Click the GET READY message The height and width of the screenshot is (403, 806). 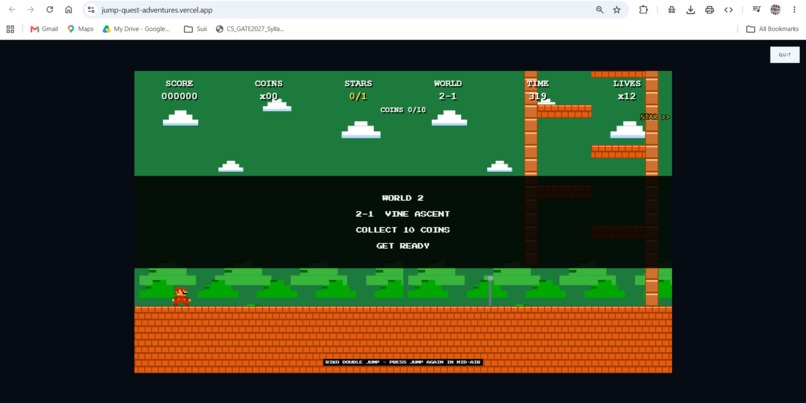[x=403, y=246]
